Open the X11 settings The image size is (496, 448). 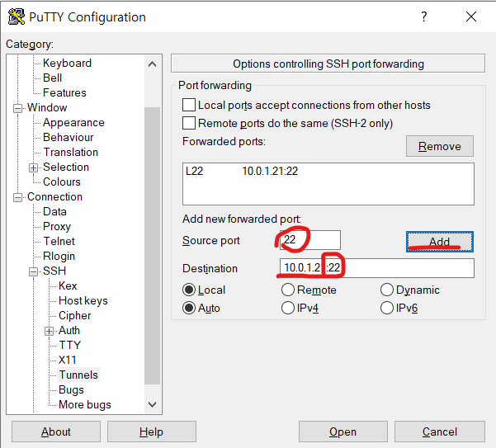pos(68,360)
